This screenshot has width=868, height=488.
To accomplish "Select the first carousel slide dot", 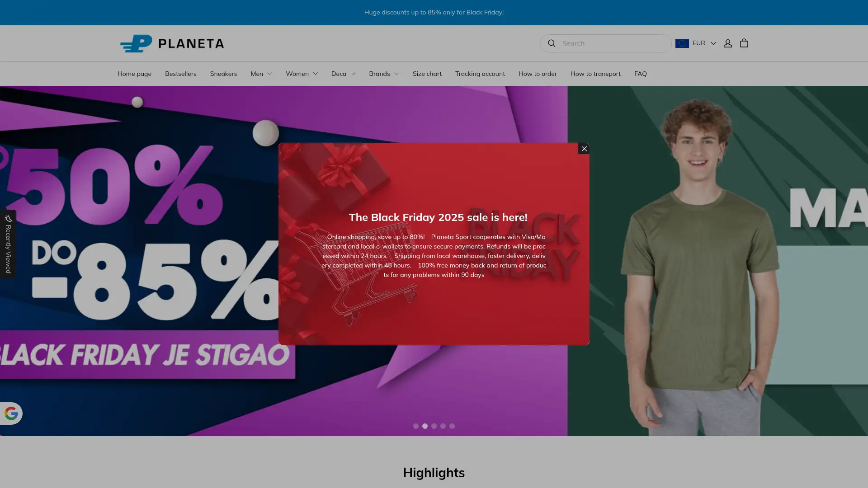I will coord(416,426).
